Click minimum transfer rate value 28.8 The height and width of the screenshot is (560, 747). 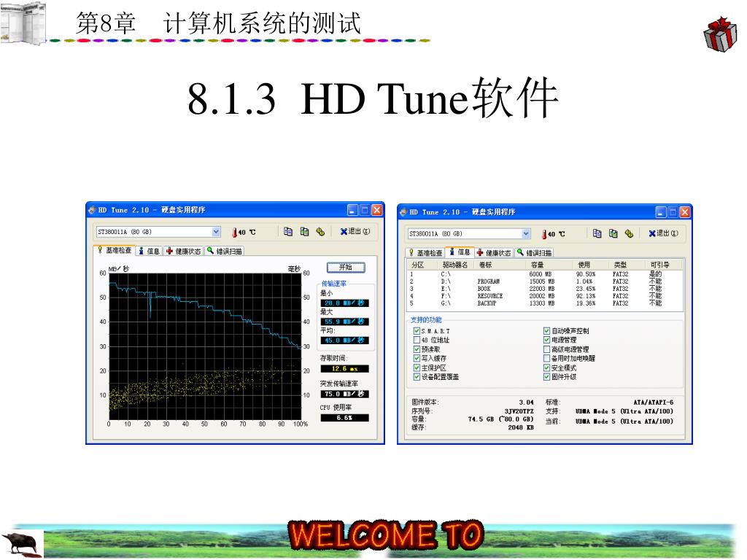click(344, 303)
